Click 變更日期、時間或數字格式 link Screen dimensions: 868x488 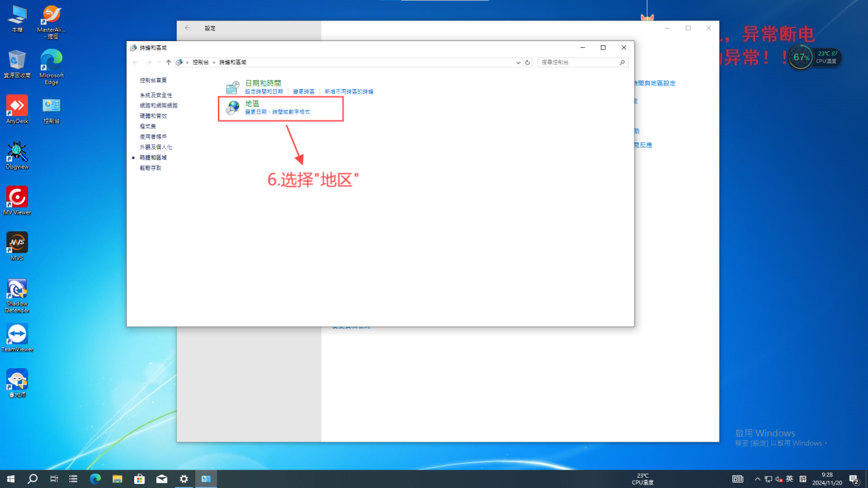(x=277, y=112)
